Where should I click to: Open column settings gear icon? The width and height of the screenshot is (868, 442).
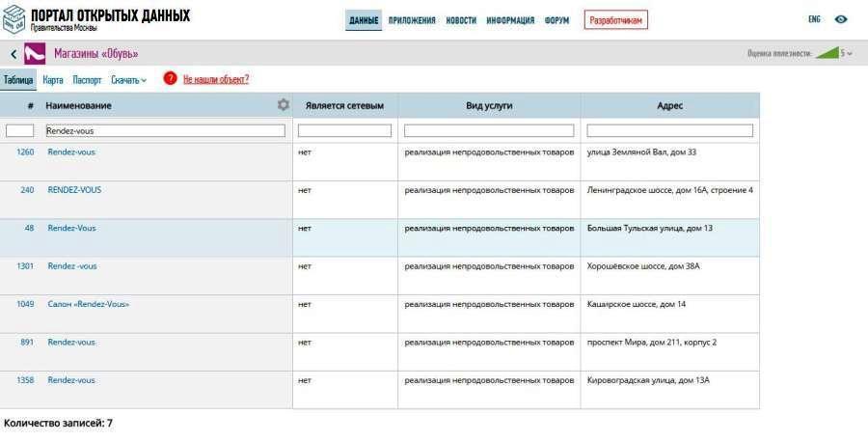[283, 104]
